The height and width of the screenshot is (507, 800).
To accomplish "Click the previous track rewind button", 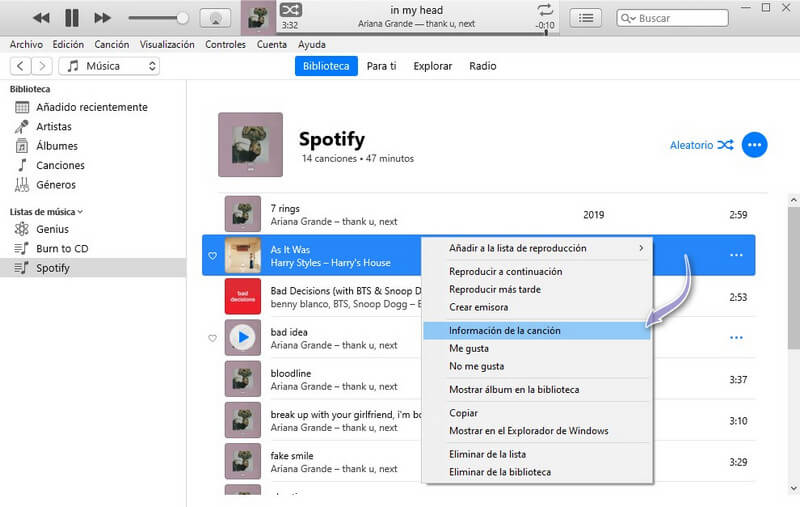I will click(x=41, y=18).
